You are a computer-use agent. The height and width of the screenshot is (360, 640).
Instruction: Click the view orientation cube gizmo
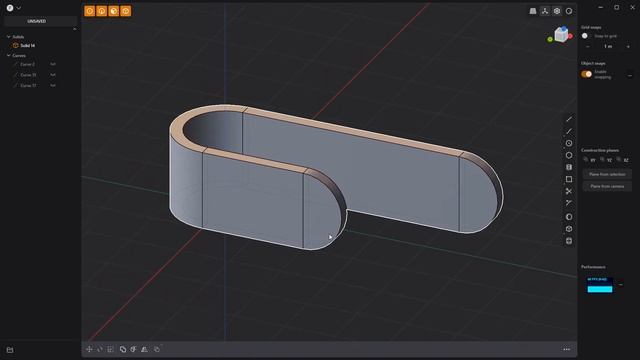click(x=561, y=35)
